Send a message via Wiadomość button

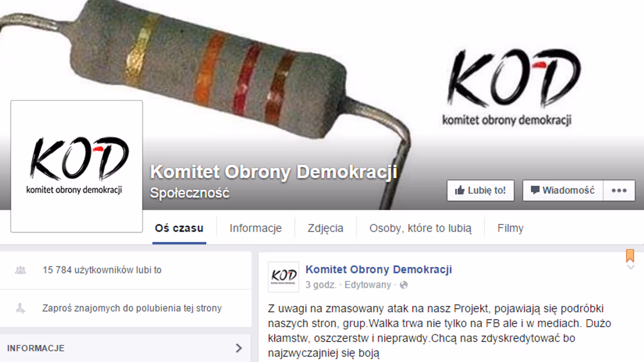point(563,190)
